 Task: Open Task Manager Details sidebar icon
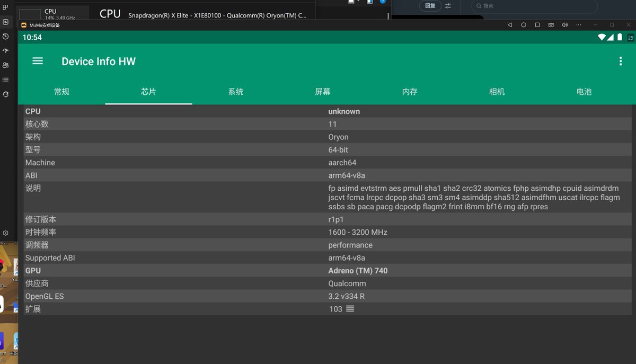tap(5, 79)
